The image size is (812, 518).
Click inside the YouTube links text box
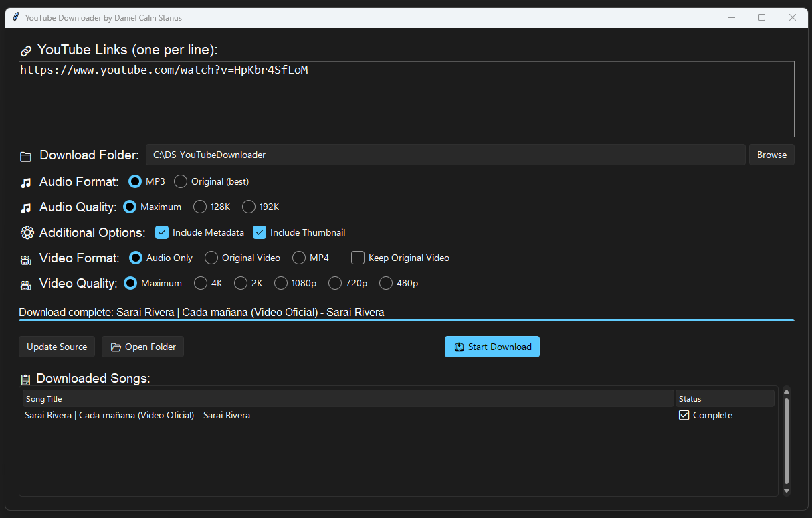click(407, 99)
